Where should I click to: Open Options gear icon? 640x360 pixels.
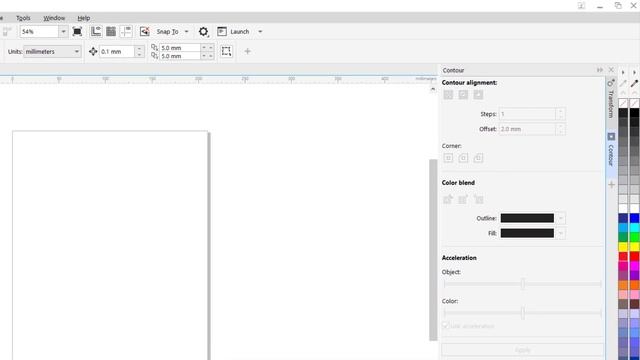tap(203, 31)
